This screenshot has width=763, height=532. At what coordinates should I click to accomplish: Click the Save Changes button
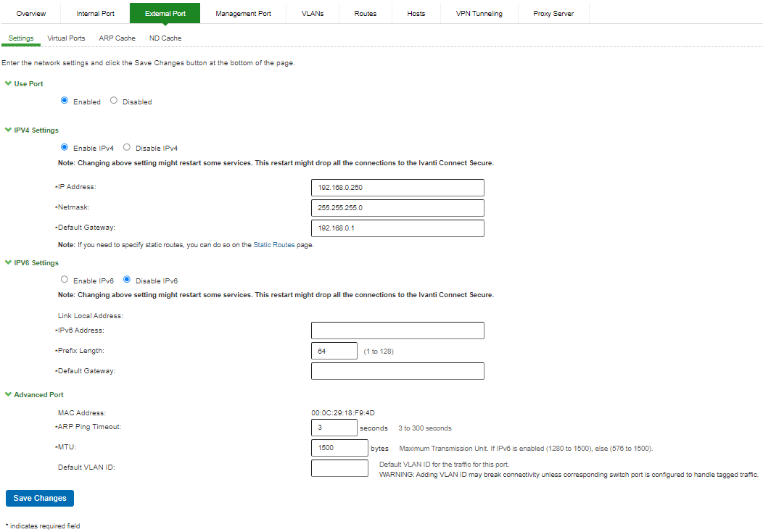tap(40, 499)
